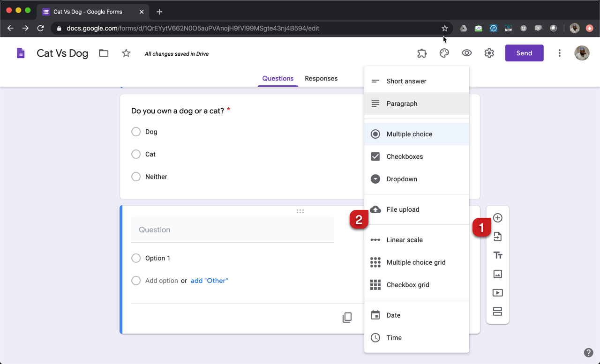Select the Dog radio option
The width and height of the screenshot is (600, 364).
[x=136, y=132]
